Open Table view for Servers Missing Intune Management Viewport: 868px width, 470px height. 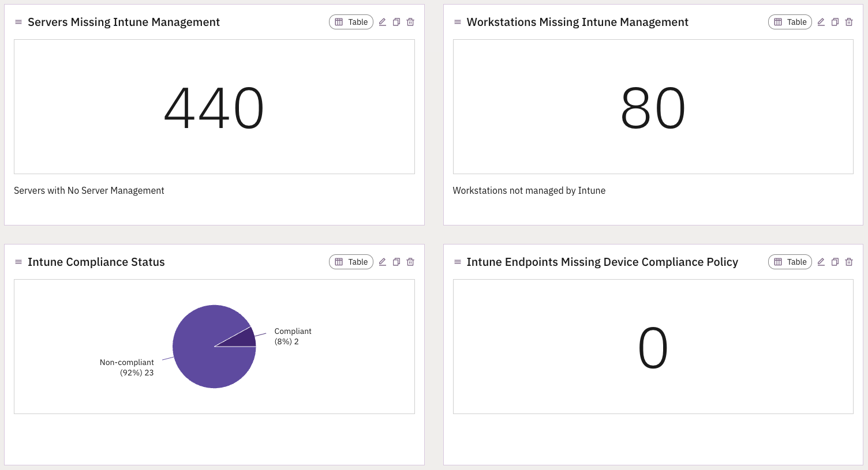[351, 22]
